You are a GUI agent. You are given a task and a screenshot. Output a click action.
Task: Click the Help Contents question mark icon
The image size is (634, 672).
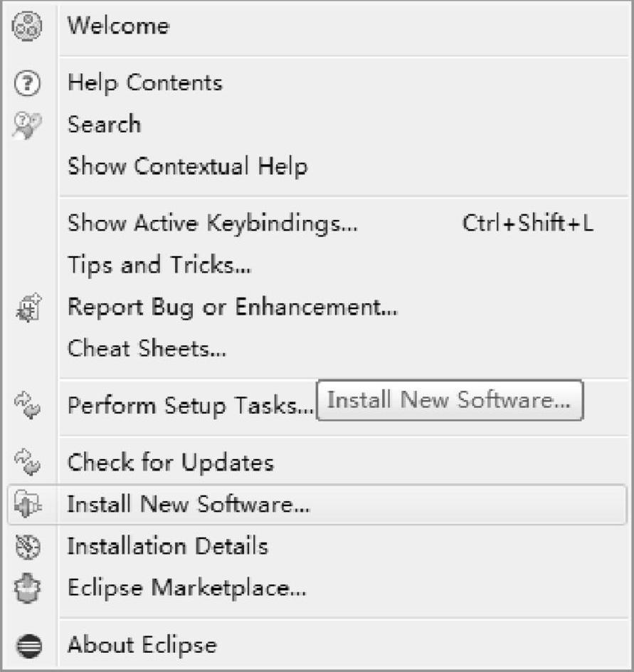click(x=28, y=83)
